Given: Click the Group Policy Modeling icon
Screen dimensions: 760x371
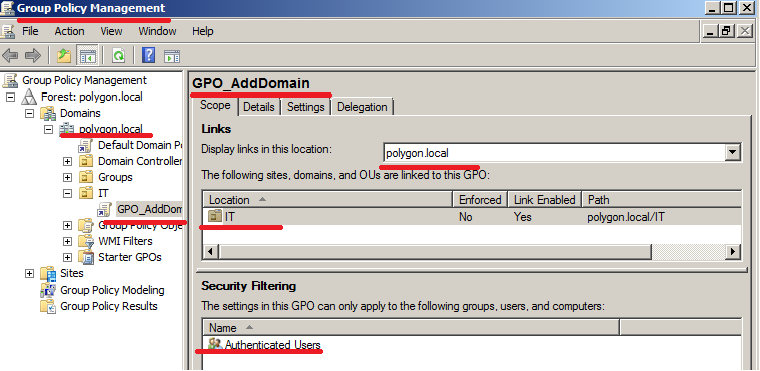Looking at the screenshot, I should (48, 290).
